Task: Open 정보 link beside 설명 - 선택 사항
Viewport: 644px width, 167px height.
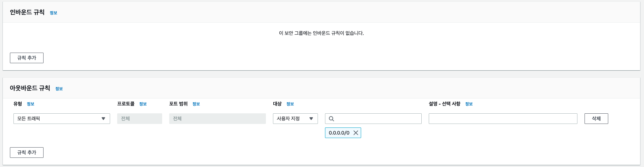Action: click(469, 104)
